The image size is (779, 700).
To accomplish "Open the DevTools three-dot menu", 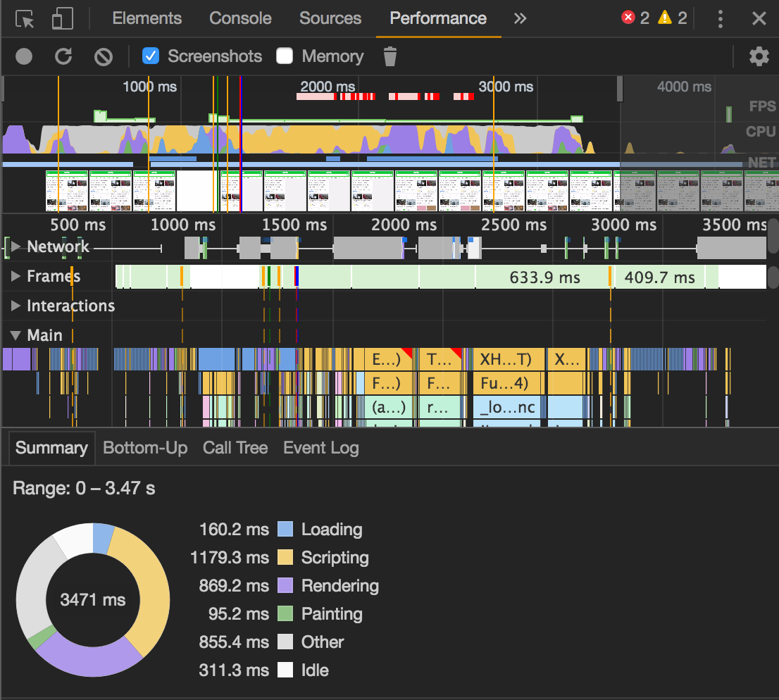I will [720, 19].
